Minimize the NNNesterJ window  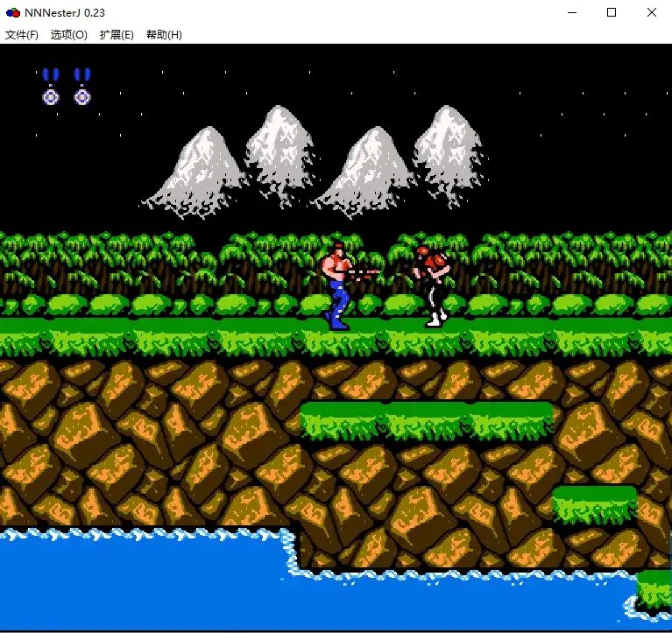click(x=572, y=12)
